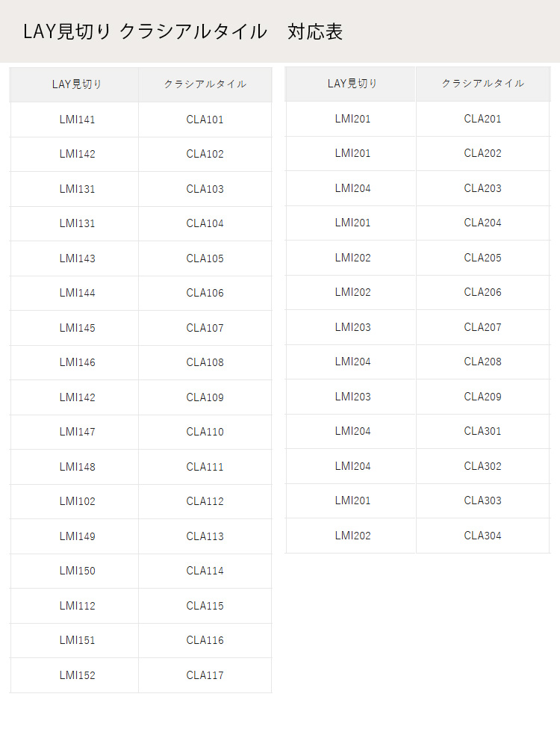
Task: Select the CLA304 cell
Action: [483, 536]
